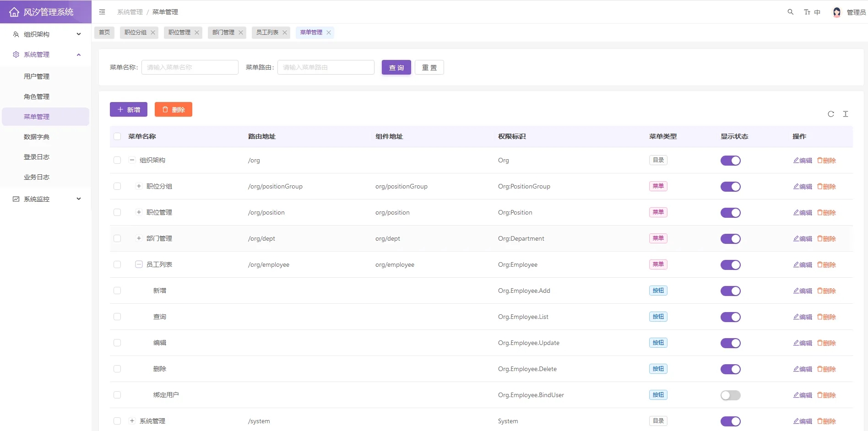Turn off the 组织架构 display status switch
The height and width of the screenshot is (431, 868).
730,161
